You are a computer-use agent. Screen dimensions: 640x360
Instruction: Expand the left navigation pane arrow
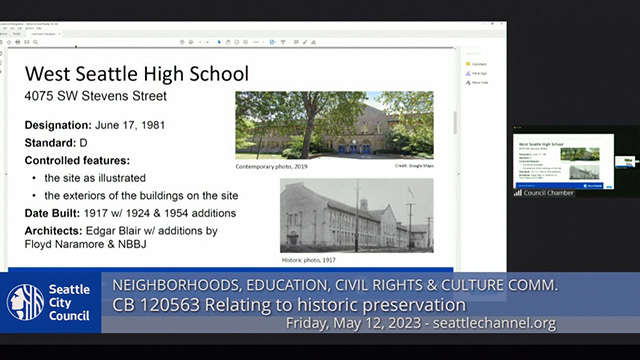(x=5, y=174)
